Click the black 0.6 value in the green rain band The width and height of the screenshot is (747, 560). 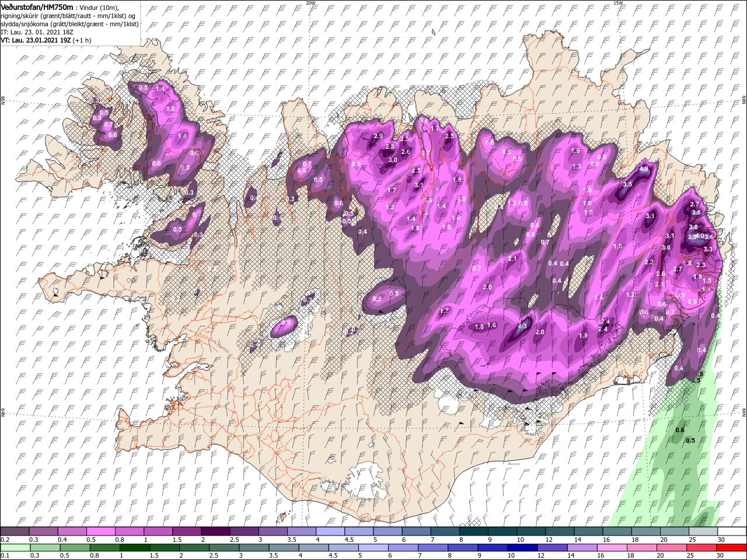tap(679, 430)
